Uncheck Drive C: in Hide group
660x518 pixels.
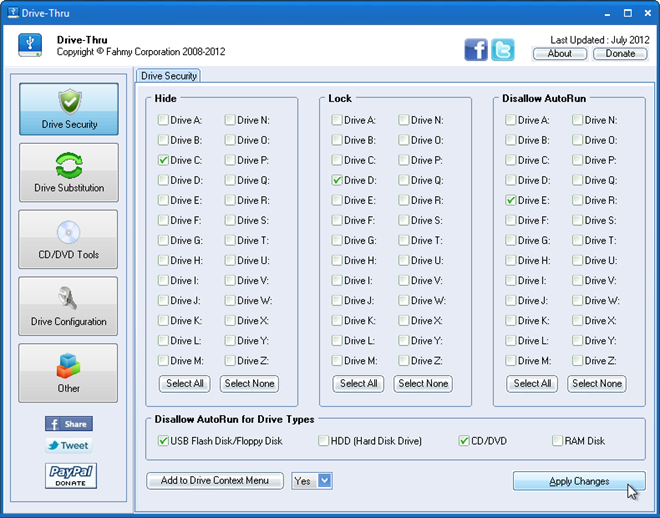point(163,160)
